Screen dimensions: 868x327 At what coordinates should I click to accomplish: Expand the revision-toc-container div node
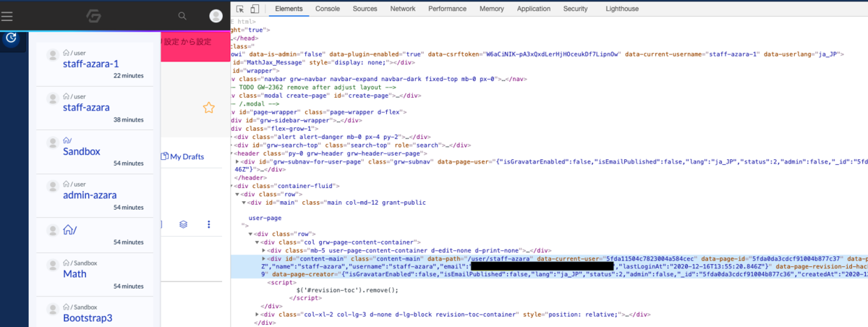[x=258, y=315]
